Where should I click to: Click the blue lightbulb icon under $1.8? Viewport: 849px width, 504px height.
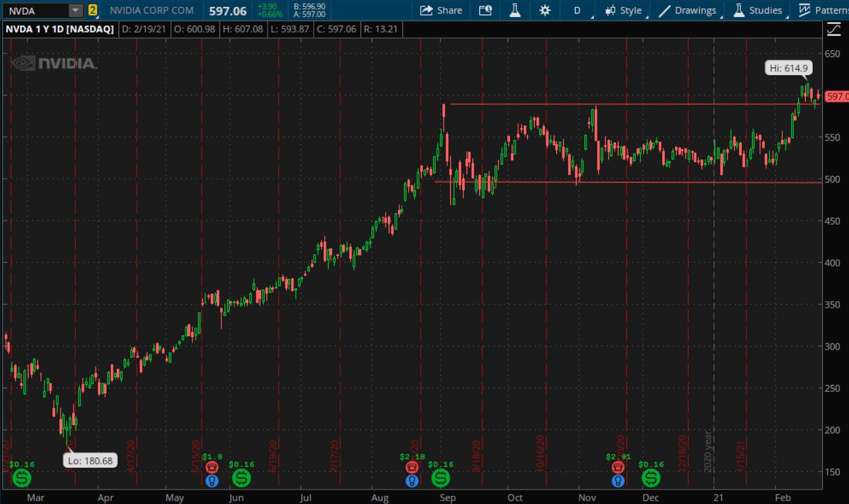point(211,481)
